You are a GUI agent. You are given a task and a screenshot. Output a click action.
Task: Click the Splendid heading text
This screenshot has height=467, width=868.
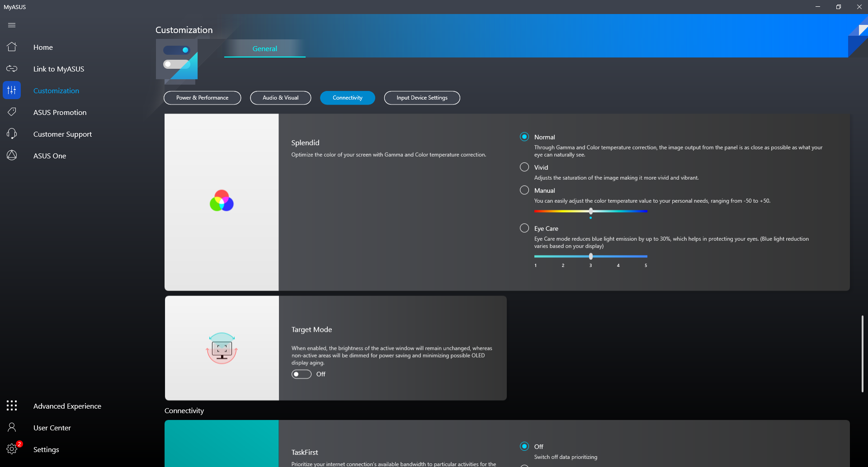(305, 143)
